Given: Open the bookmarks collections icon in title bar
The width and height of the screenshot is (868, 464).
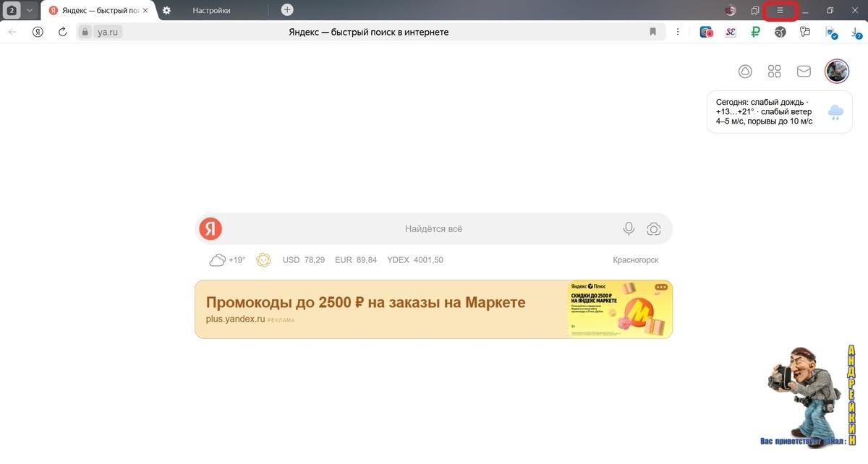Looking at the screenshot, I should (x=755, y=10).
